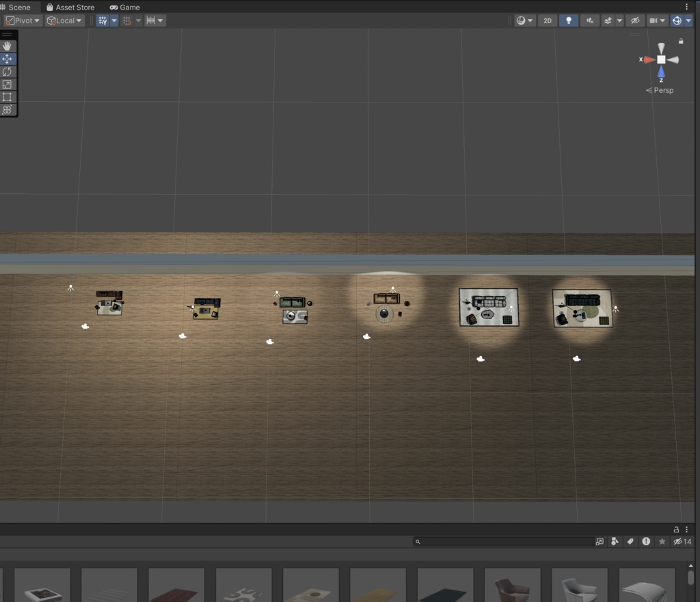Toggle scene view lighting

[x=568, y=20]
